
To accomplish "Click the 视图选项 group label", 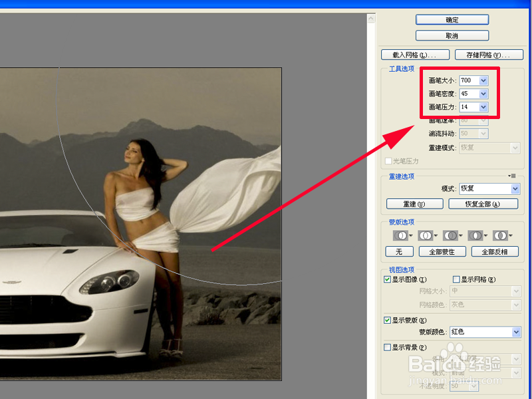I will click(402, 270).
